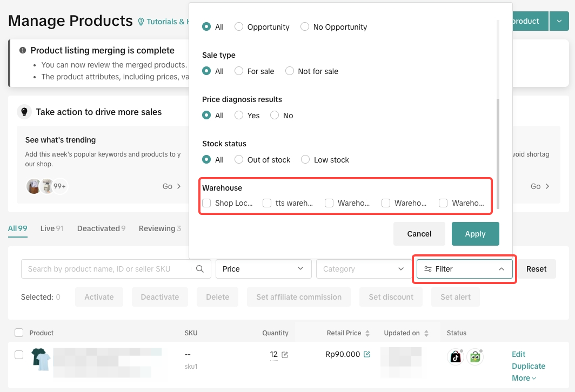Sort by Retail Price arrows icon
575x392 pixels.
coord(367,333)
